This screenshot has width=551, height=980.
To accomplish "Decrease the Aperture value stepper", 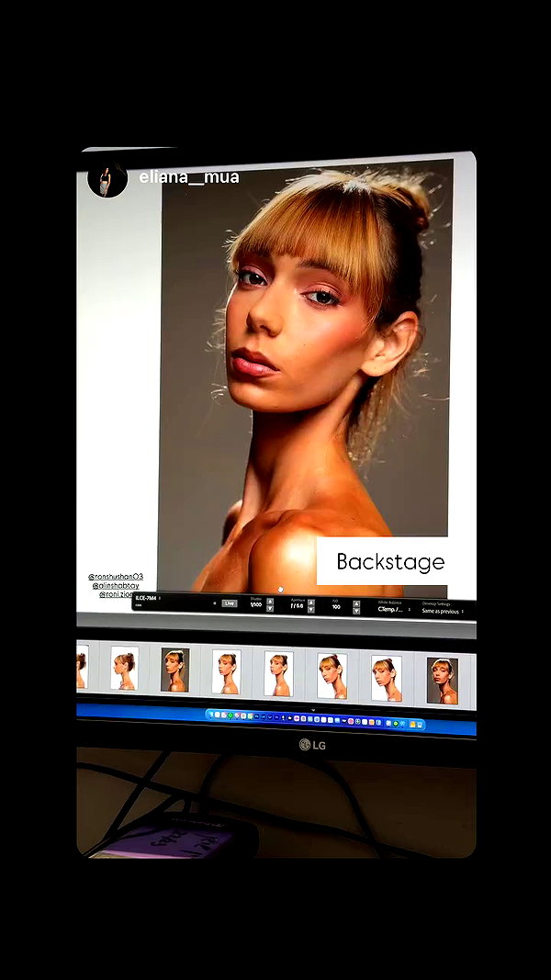I will click(311, 609).
